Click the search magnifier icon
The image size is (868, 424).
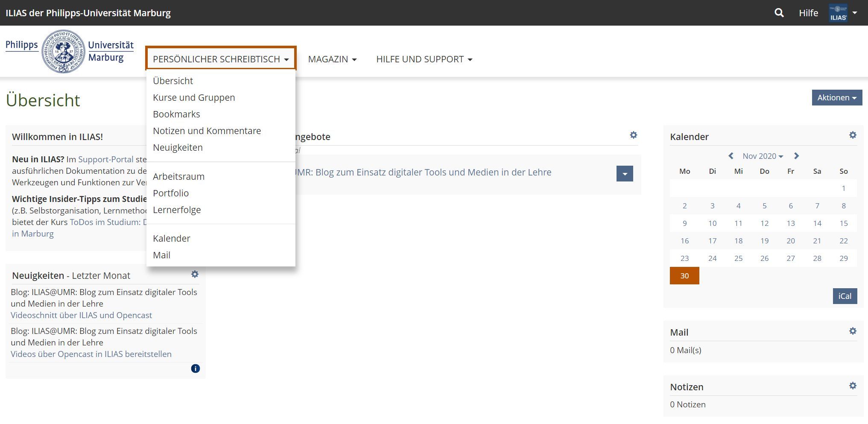(779, 13)
